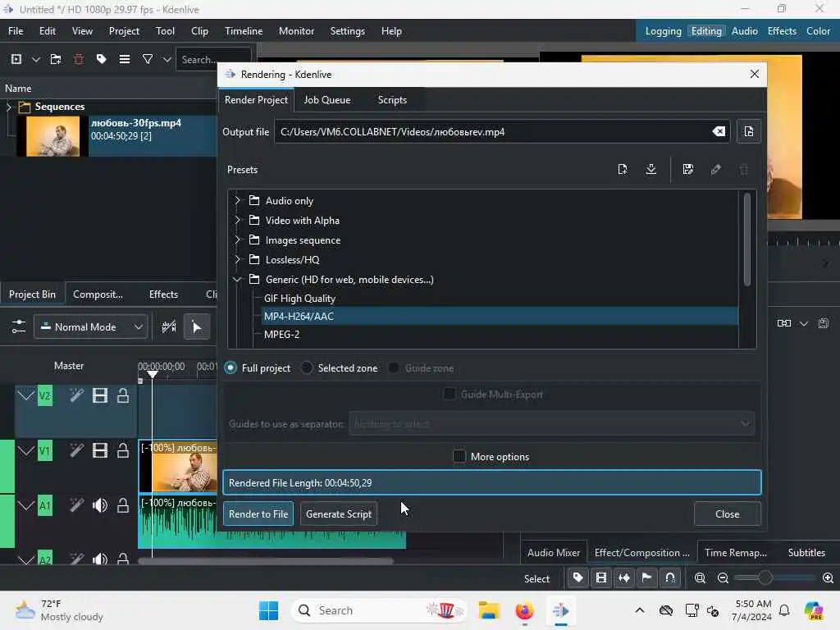Image resolution: width=840 pixels, height=630 pixels.
Task: Open the Timeline menu
Action: 244,31
